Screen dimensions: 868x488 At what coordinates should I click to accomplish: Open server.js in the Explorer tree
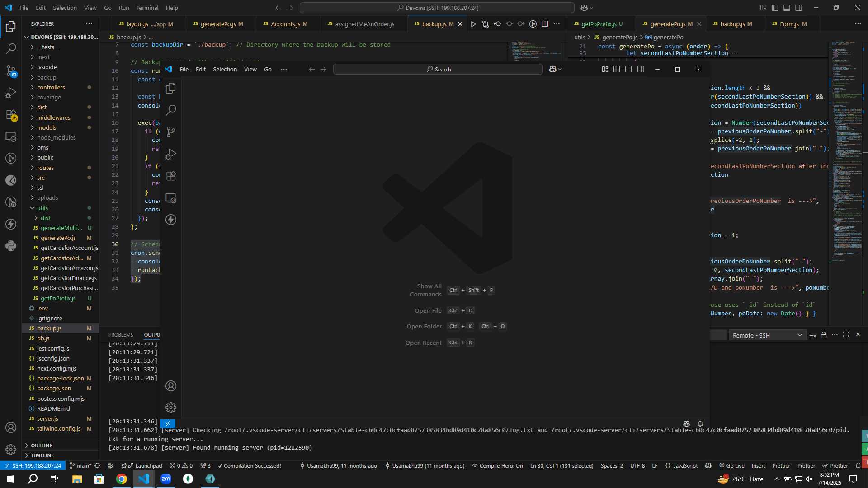point(47,419)
